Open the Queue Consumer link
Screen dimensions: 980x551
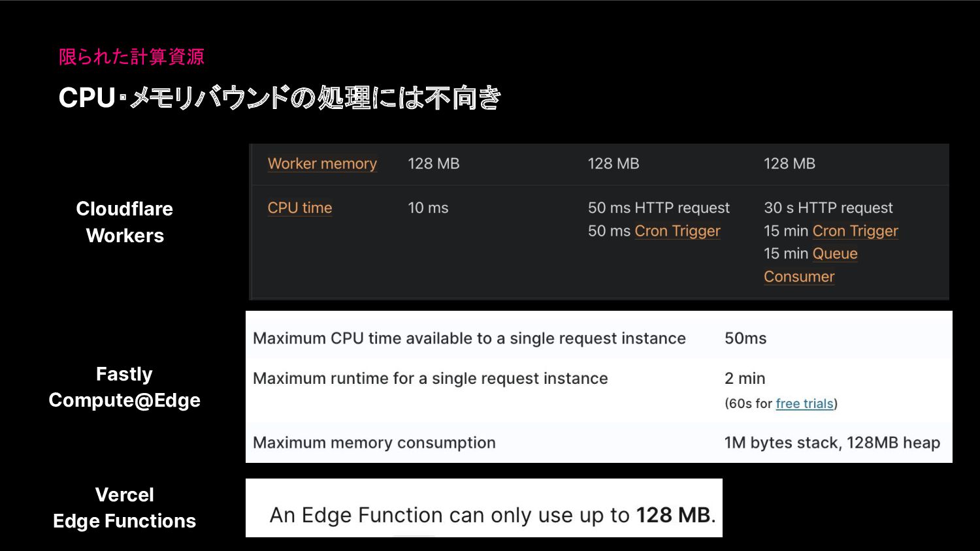[834, 254]
